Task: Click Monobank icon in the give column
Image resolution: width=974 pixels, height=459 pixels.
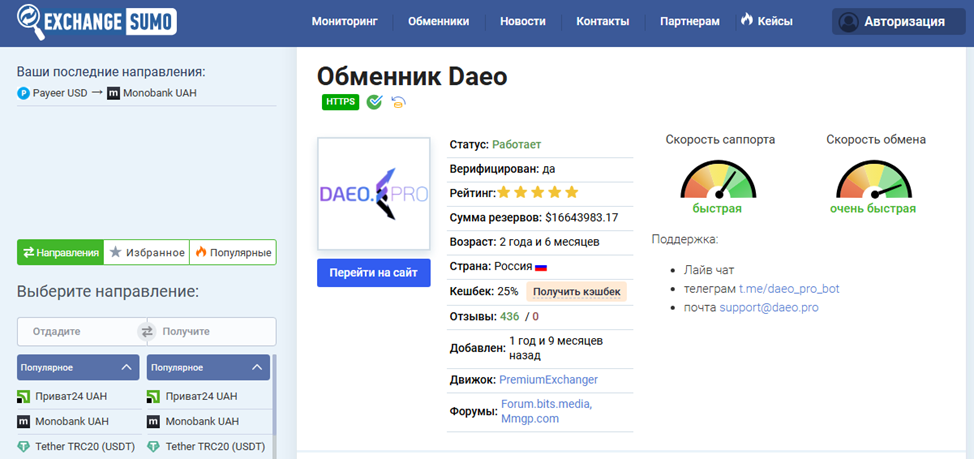Action: [24, 421]
